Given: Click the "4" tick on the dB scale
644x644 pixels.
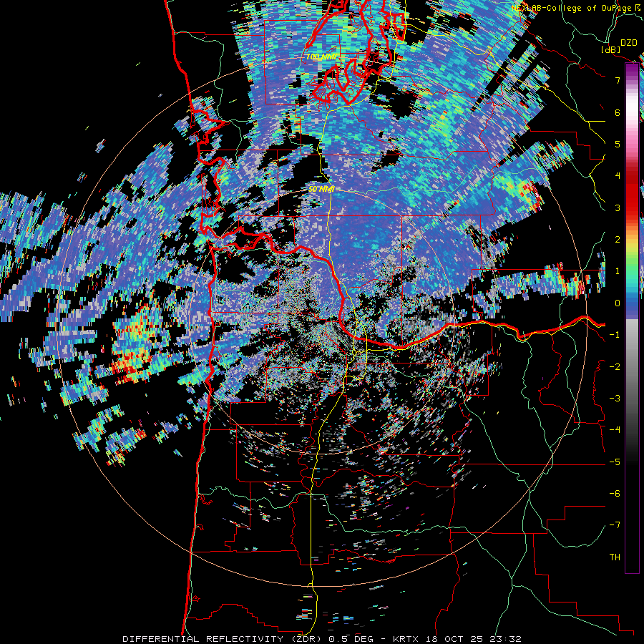Looking at the screenshot, I should tap(618, 176).
